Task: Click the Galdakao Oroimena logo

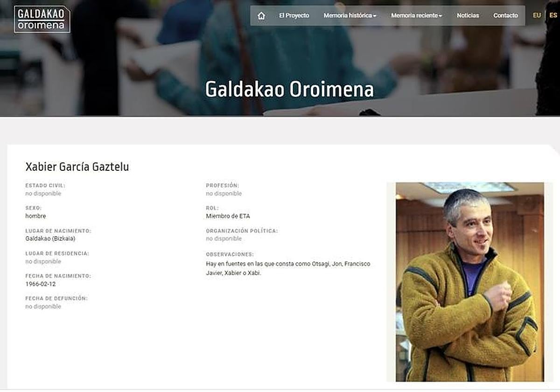Action: click(42, 19)
